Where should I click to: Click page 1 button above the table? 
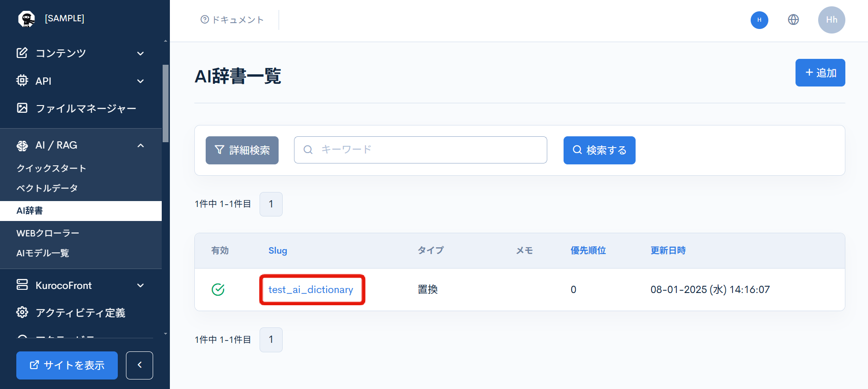pos(271,204)
